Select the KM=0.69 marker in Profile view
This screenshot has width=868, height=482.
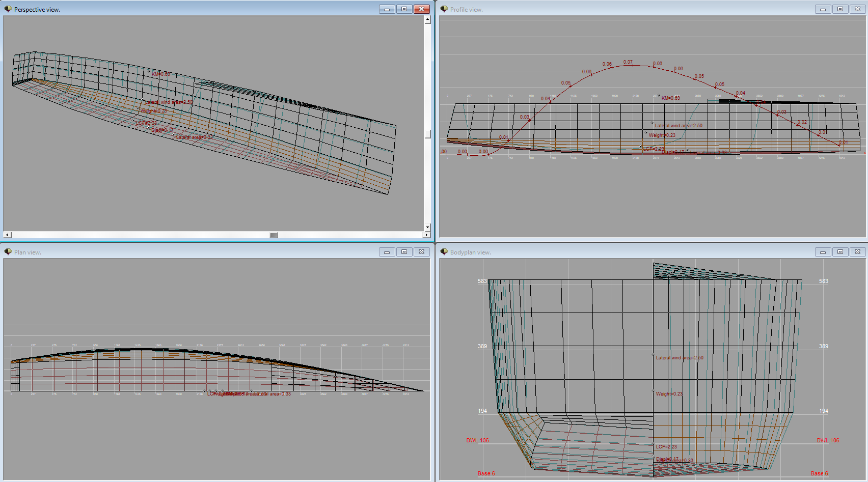[659, 95]
